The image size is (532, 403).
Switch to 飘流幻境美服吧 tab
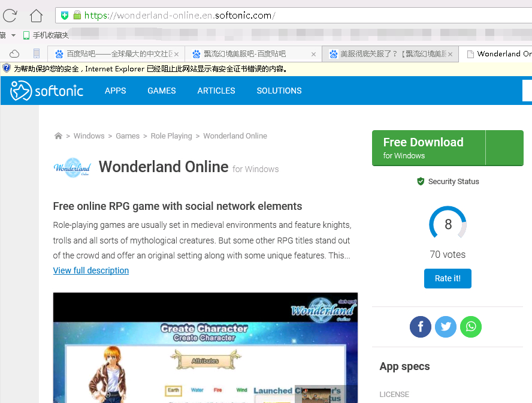coord(253,54)
